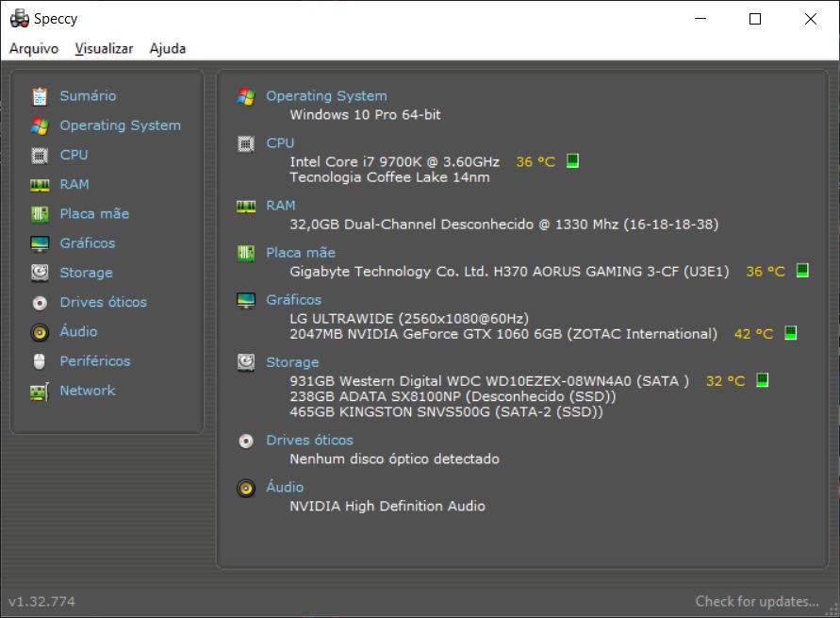Screen dimensions: 840x618
Task: Click the Áudio heading in summary
Action: (x=285, y=487)
